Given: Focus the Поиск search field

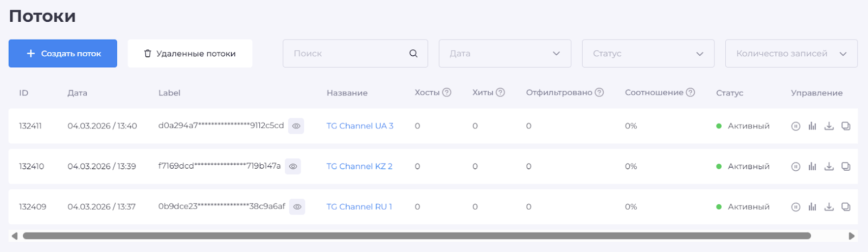Looking at the screenshot, I should click(x=347, y=54).
